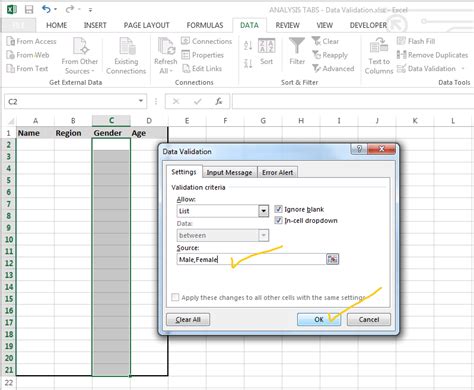Click the Source input field
Image resolution: width=474 pixels, height=390 pixels.
(251, 259)
